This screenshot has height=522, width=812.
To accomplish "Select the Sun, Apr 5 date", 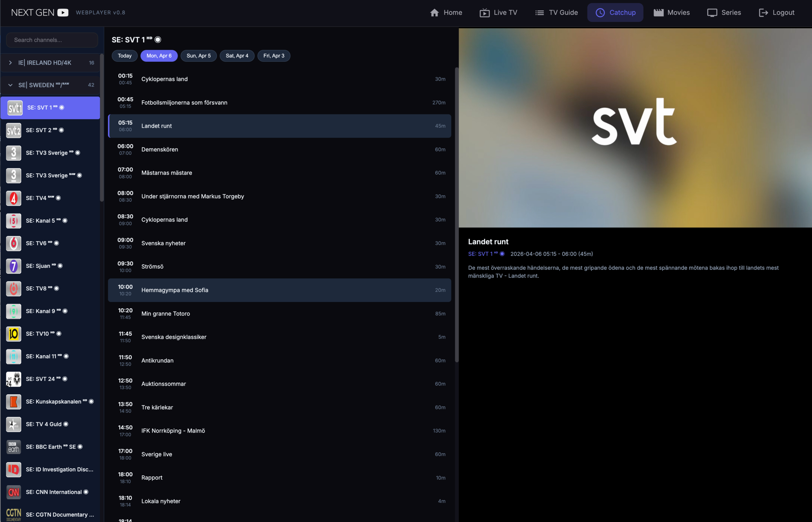I will coord(199,55).
